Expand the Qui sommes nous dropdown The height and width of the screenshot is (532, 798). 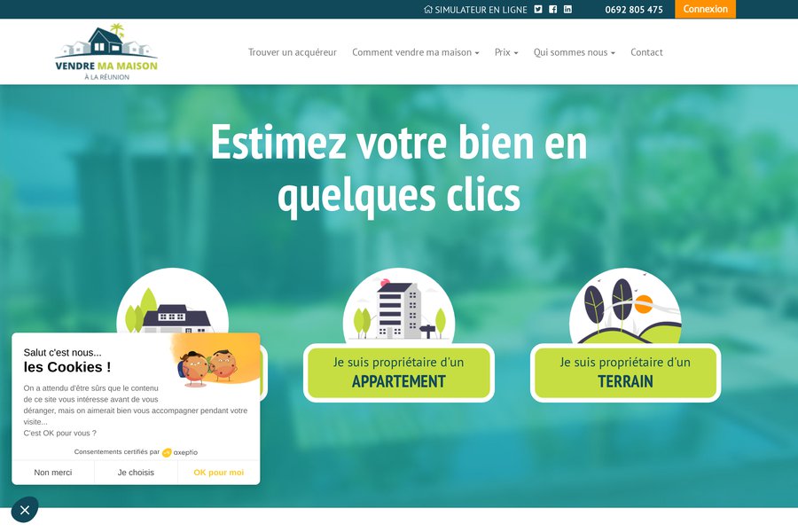coord(574,52)
